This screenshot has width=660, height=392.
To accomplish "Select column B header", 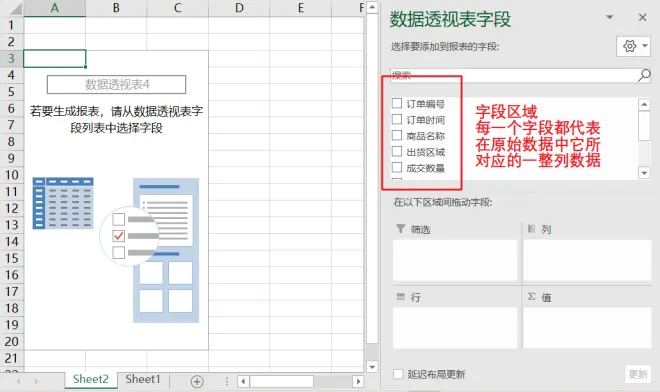I will (116, 8).
